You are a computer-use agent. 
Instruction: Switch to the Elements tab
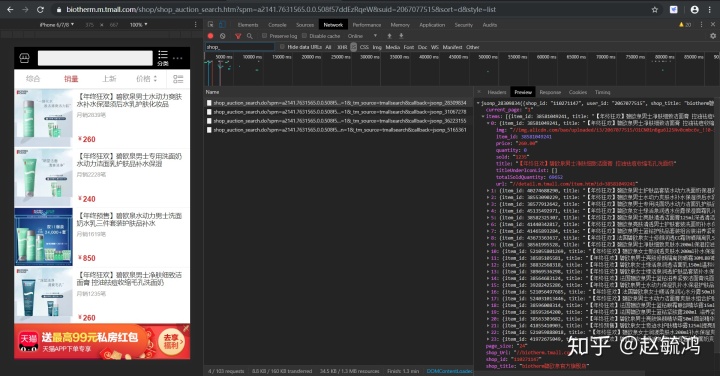pyautogui.click(x=248, y=25)
